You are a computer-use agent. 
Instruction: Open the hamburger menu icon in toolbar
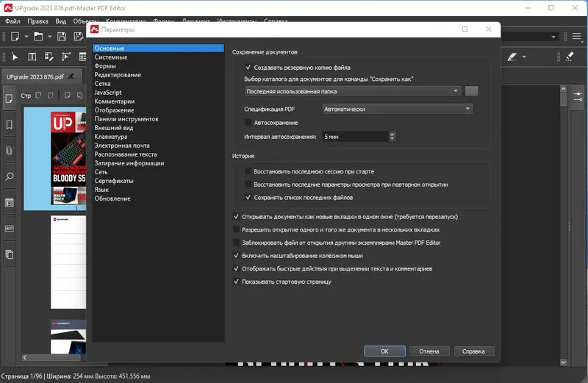coord(577,36)
